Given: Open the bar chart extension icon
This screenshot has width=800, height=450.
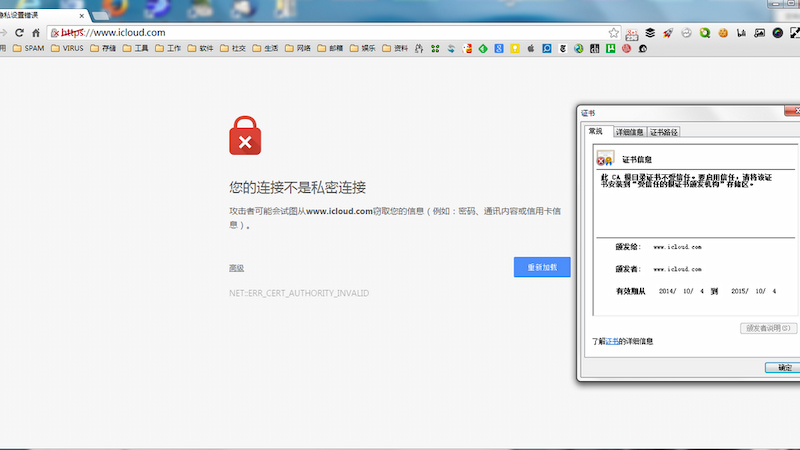Looking at the screenshot, I should click(x=741, y=33).
